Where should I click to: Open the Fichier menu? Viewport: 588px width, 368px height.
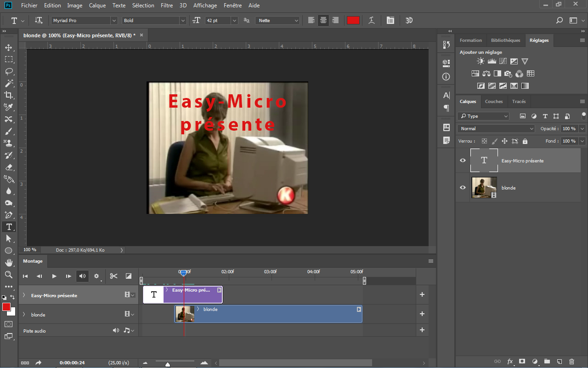pyautogui.click(x=29, y=6)
